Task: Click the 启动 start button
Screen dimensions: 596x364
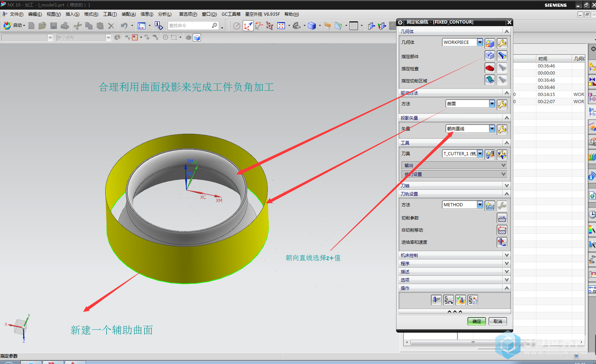Action: pyautogui.click(x=14, y=25)
